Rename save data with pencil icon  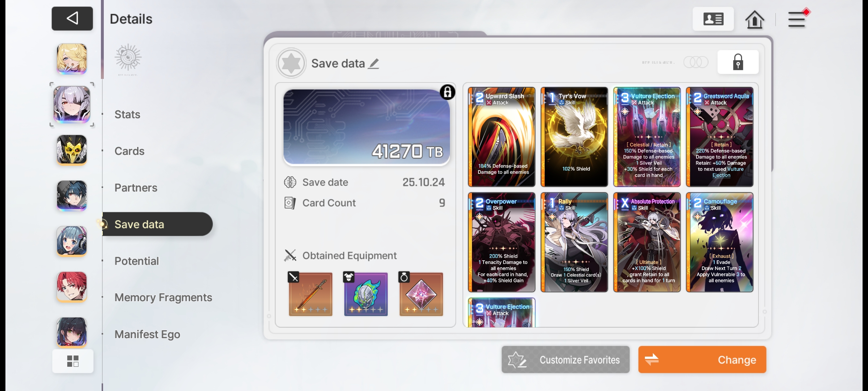click(374, 64)
